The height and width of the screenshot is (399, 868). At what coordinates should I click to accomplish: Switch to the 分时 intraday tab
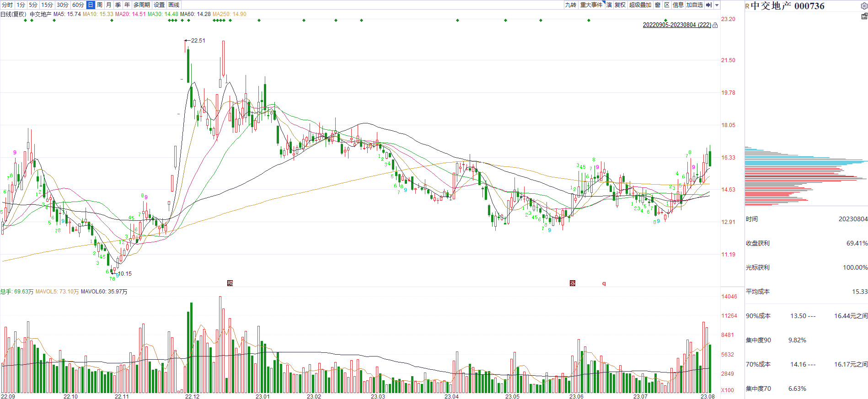point(7,5)
